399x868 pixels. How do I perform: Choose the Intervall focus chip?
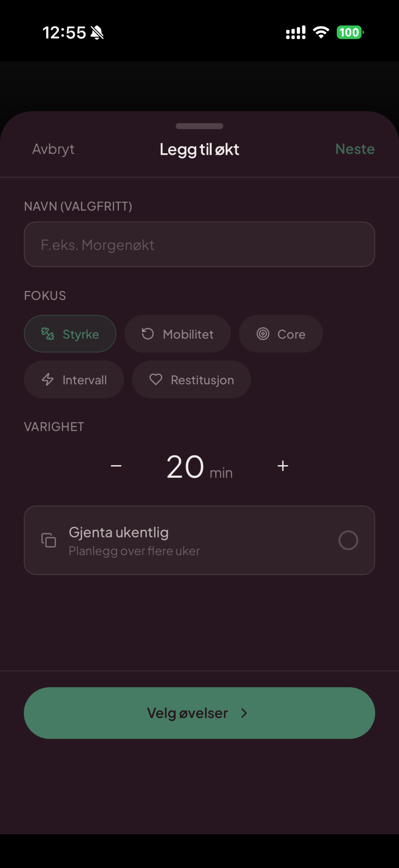click(x=74, y=380)
